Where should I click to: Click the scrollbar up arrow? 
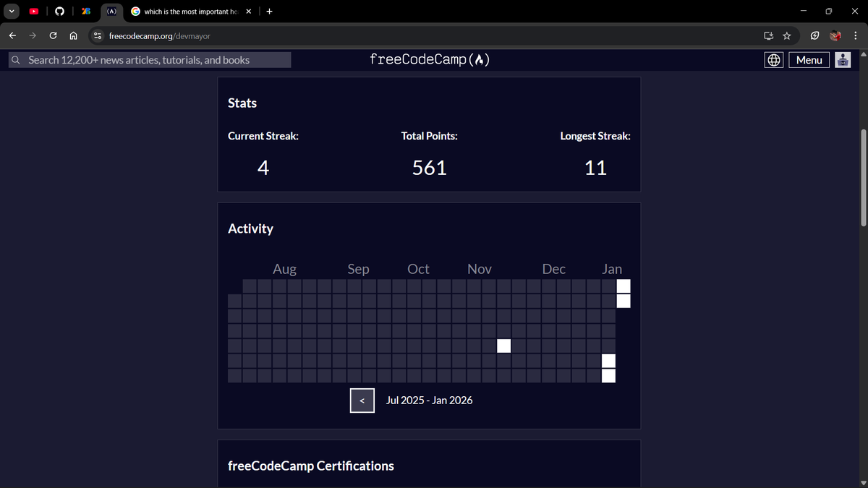point(862,53)
